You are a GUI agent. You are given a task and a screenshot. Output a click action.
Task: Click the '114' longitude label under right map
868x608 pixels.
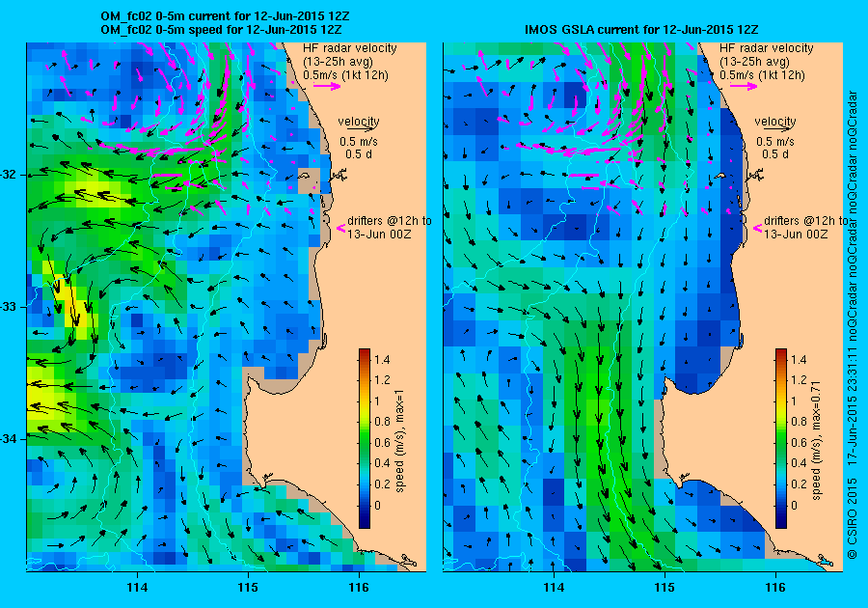tap(555, 587)
